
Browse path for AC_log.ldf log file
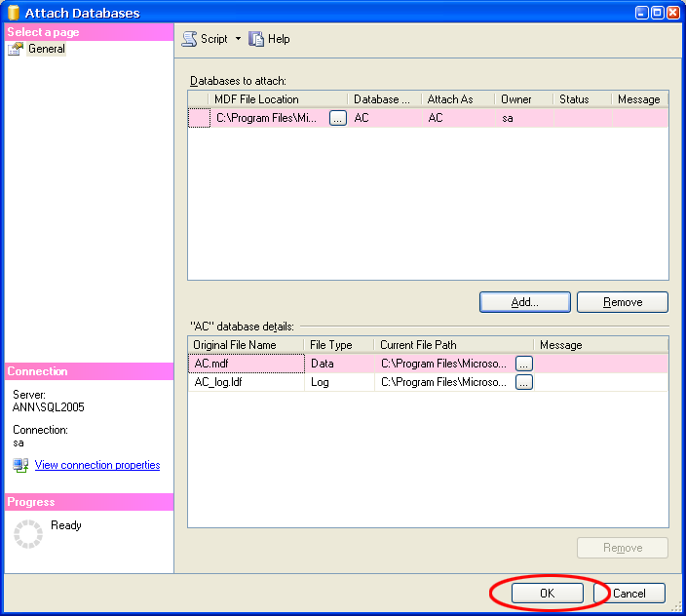(x=524, y=383)
